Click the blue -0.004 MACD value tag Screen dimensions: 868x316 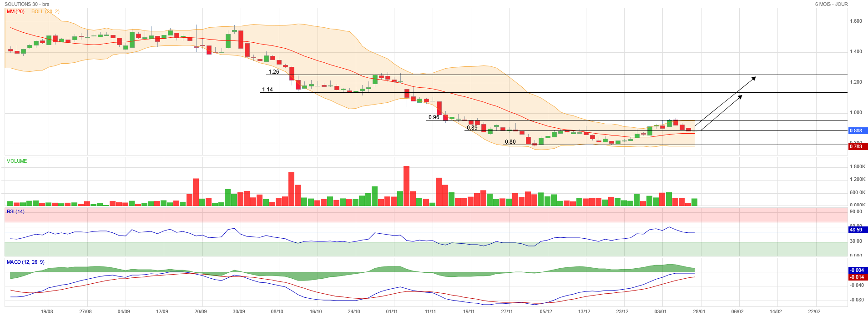[x=858, y=270]
